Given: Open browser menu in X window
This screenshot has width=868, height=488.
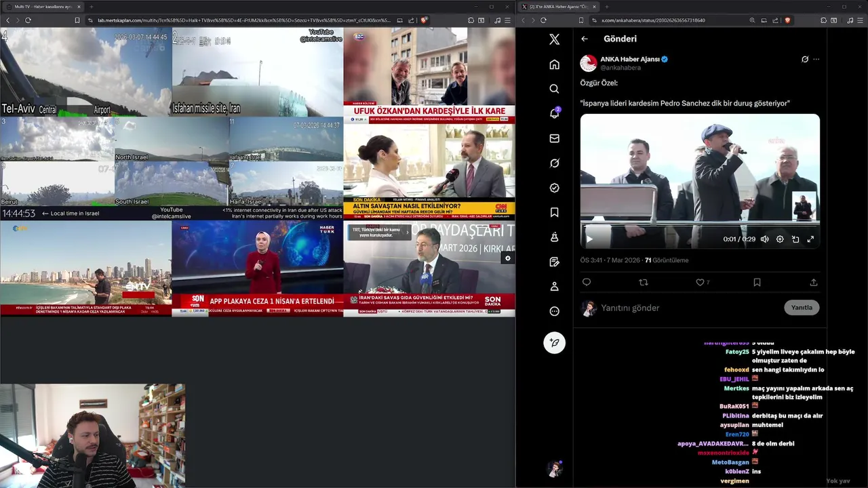Looking at the screenshot, I should [861, 20].
